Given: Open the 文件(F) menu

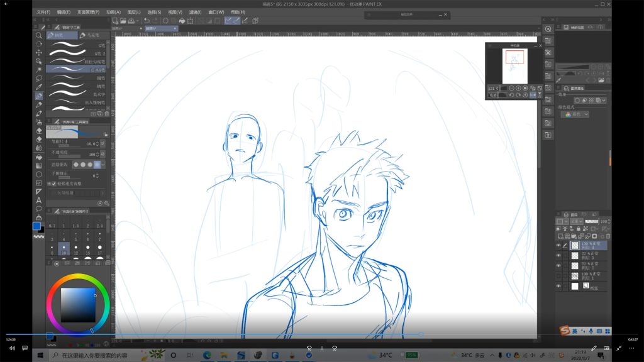Looking at the screenshot, I should [43, 12].
